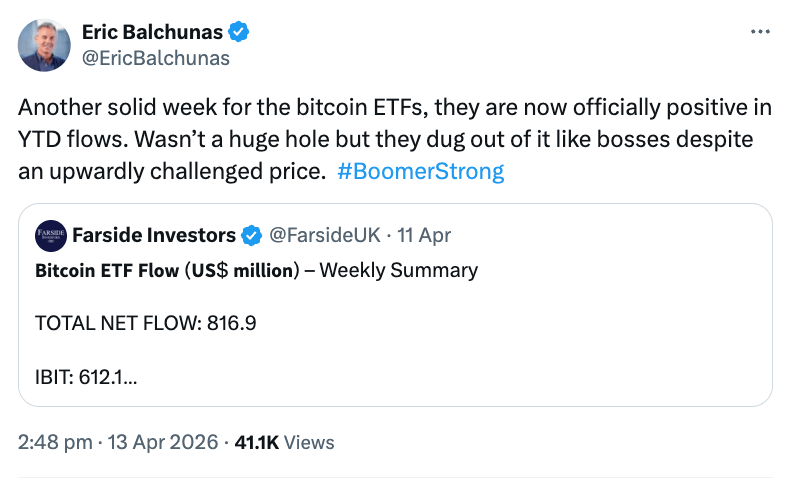The height and width of the screenshot is (478, 794).
Task: Click the phrase 'an upwardly challenged price'
Action: [x=172, y=171]
